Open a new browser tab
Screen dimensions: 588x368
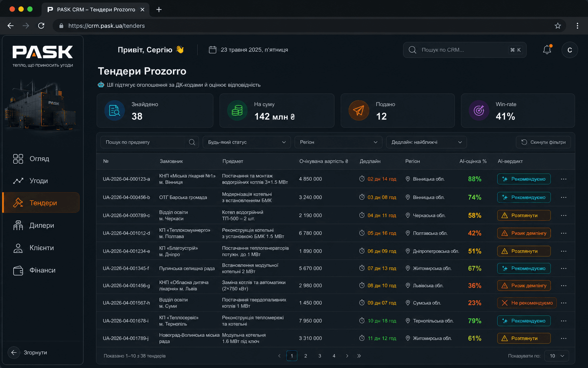159,10
